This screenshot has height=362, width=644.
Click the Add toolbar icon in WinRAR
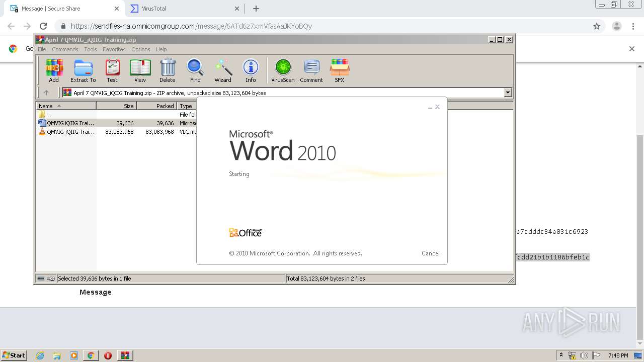pos(54,70)
